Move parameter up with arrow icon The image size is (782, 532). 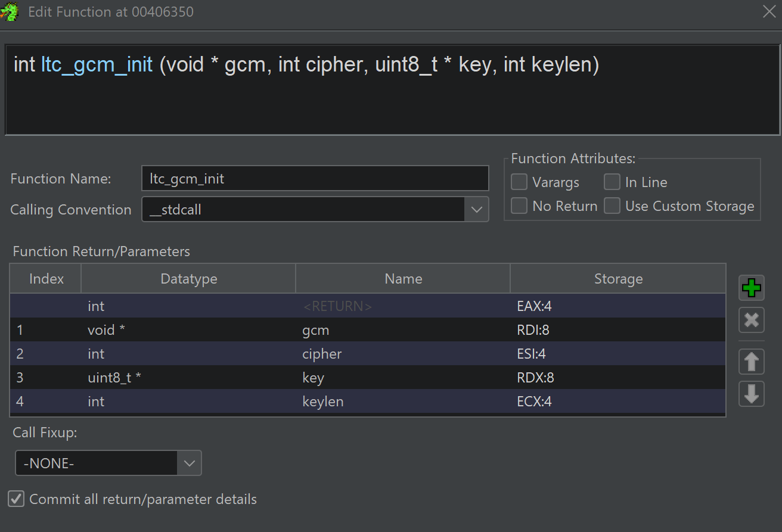(752, 362)
